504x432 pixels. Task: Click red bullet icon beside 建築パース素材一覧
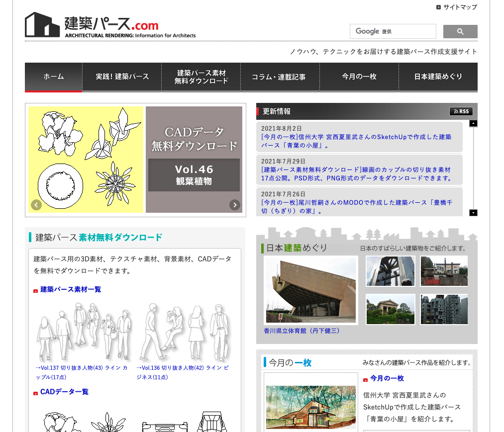[x=36, y=291]
